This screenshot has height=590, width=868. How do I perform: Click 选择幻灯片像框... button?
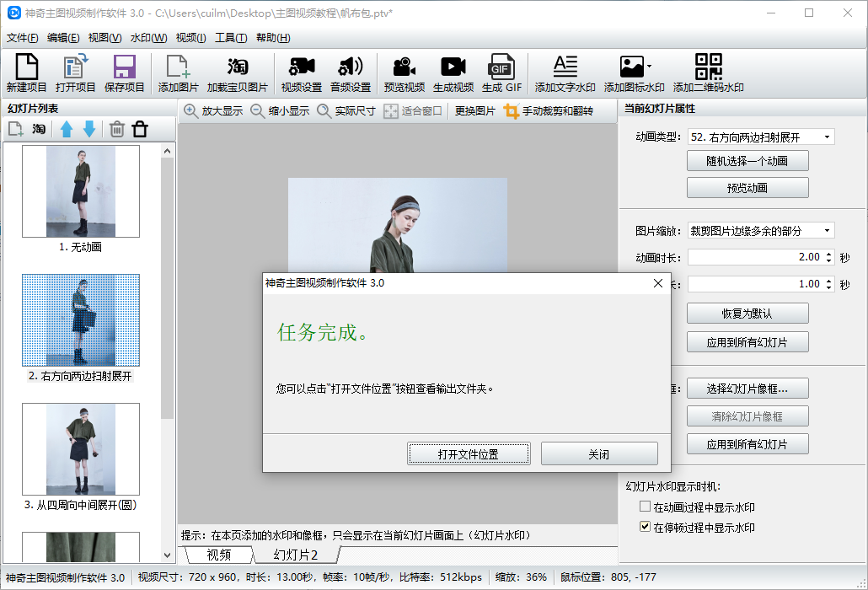point(747,389)
